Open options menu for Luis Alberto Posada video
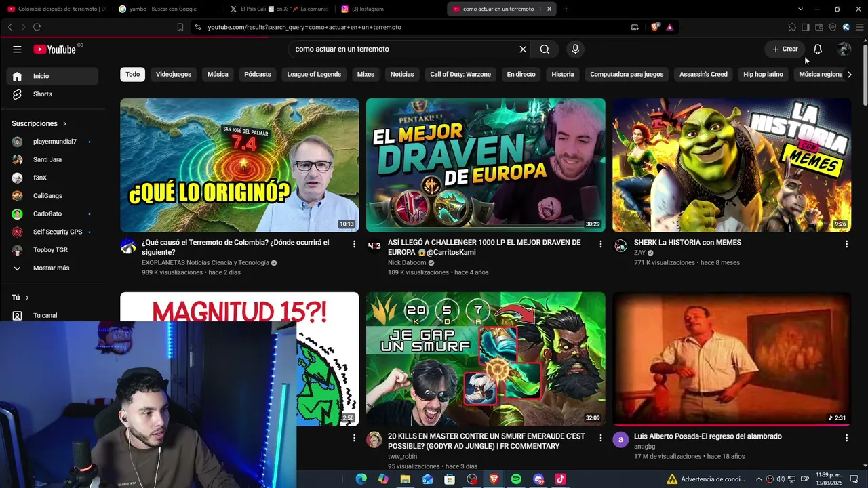868x488 pixels. (x=846, y=438)
